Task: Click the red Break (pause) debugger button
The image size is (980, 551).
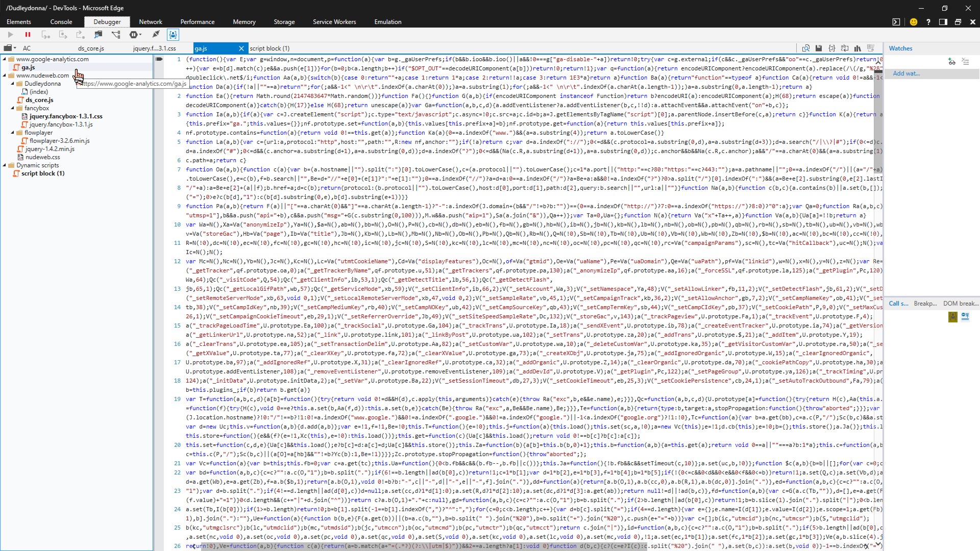Action: click(28, 35)
